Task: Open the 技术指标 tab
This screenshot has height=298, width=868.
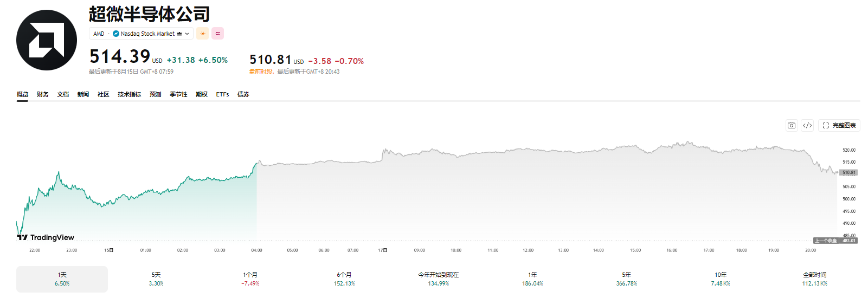Action: pos(130,94)
